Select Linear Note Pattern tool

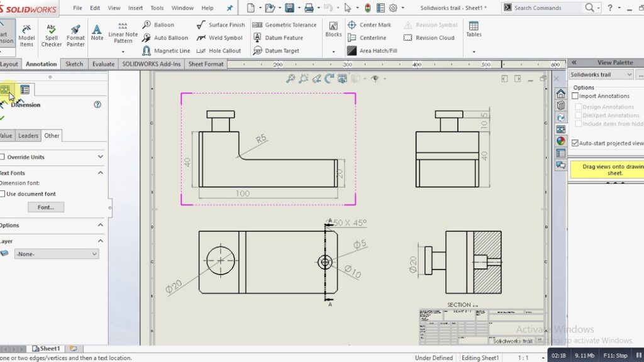pyautogui.click(x=123, y=33)
